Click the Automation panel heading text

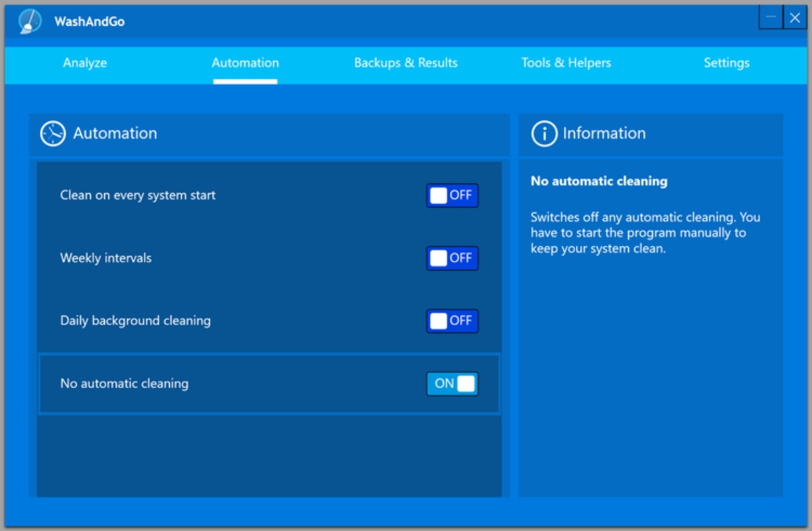tap(115, 133)
